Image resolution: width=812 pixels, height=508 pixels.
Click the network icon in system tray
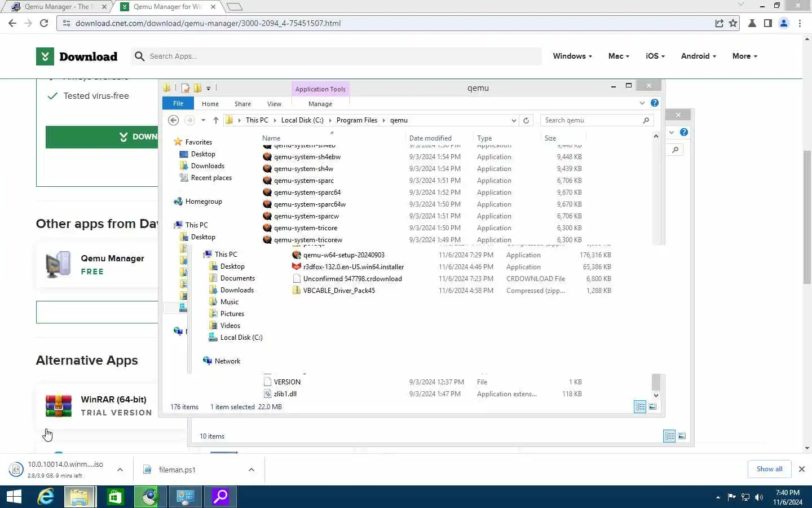pyautogui.click(x=745, y=497)
